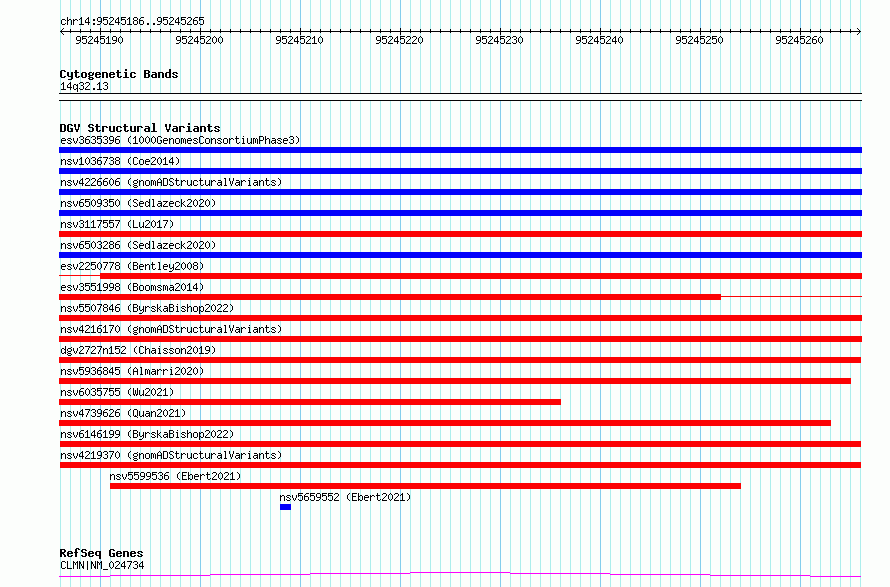The width and height of the screenshot is (890, 587).
Task: Click the blue esv3635396 variant bar
Action: (460, 150)
